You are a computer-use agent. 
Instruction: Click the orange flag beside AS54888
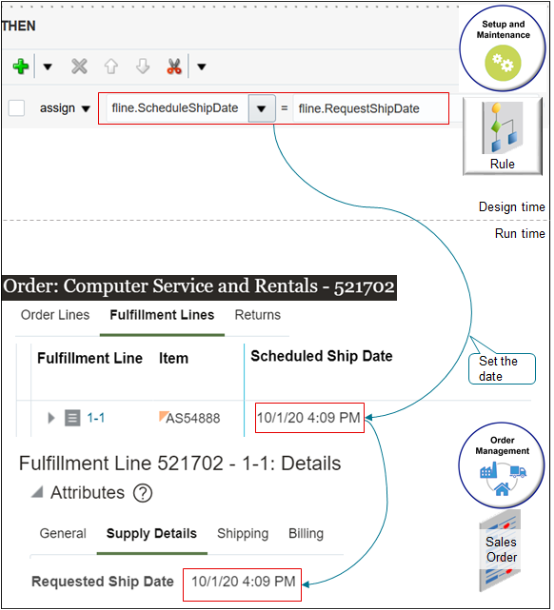[x=163, y=415]
